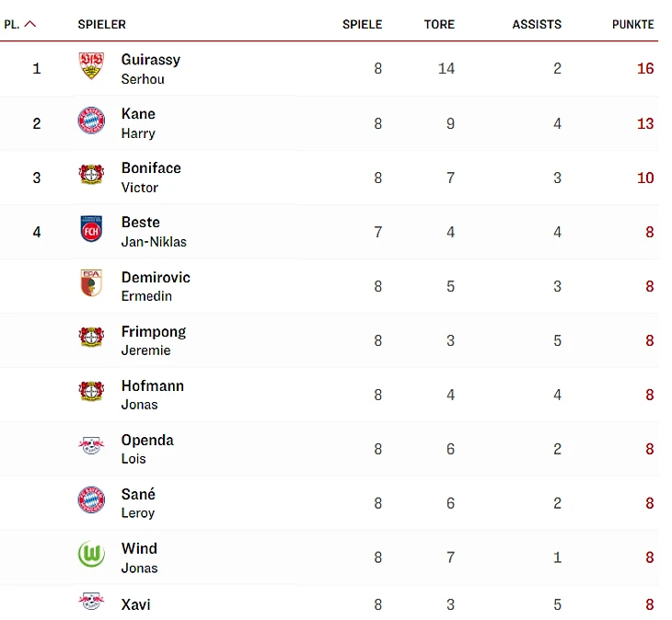This screenshot has width=672, height=620.
Task: Click the Bayern Munich crest beside Kane
Action: click(91, 121)
